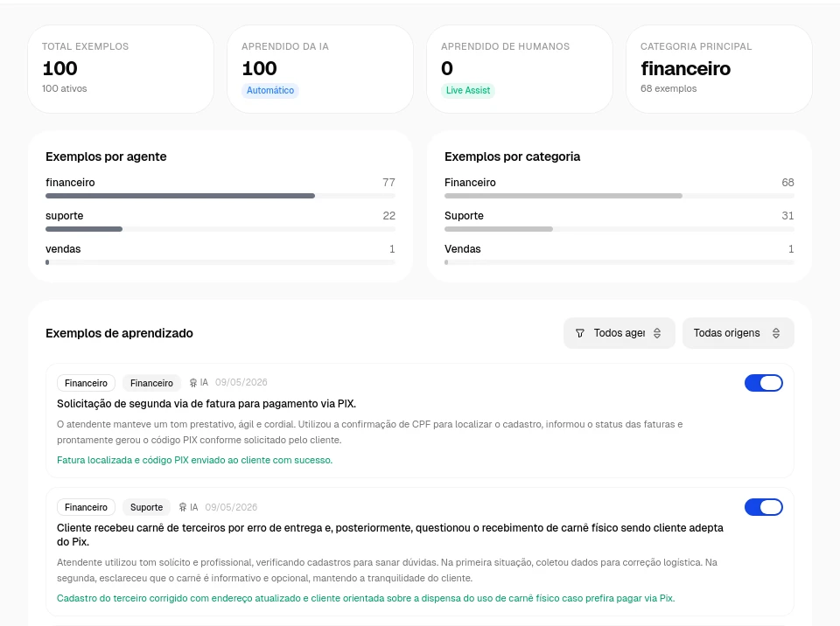Click the agent count value 77
Viewport: 840px width, 626px height.
pyautogui.click(x=388, y=183)
